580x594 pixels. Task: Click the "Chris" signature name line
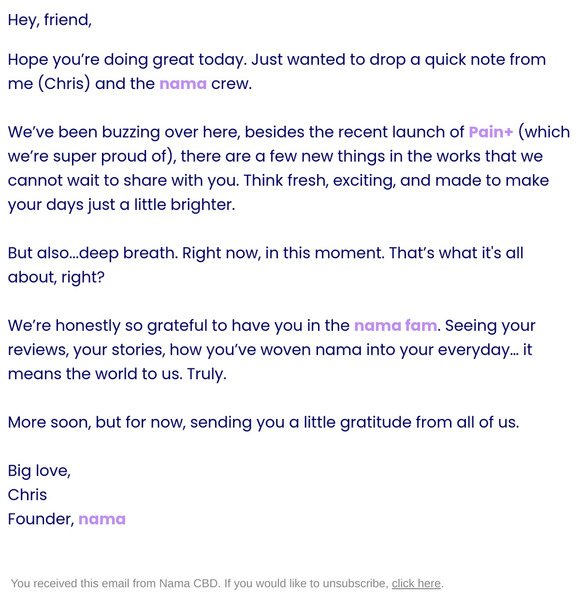27,495
